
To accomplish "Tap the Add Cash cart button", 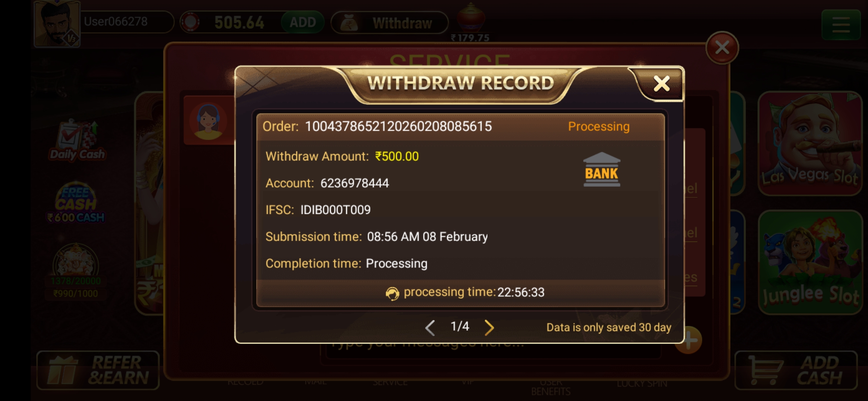I will (796, 370).
